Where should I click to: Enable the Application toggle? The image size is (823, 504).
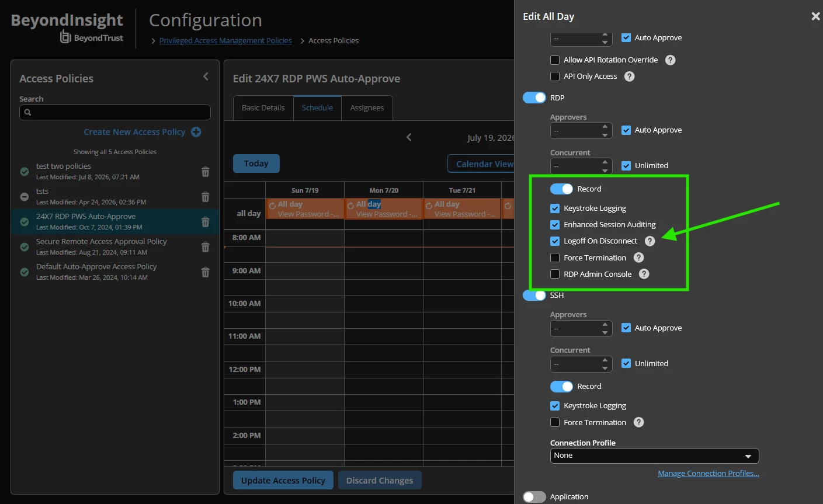coord(534,497)
